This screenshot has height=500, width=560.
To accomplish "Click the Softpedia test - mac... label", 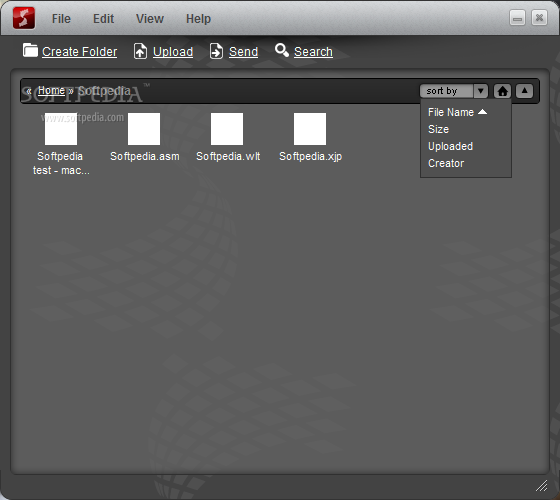I will tap(61, 164).
